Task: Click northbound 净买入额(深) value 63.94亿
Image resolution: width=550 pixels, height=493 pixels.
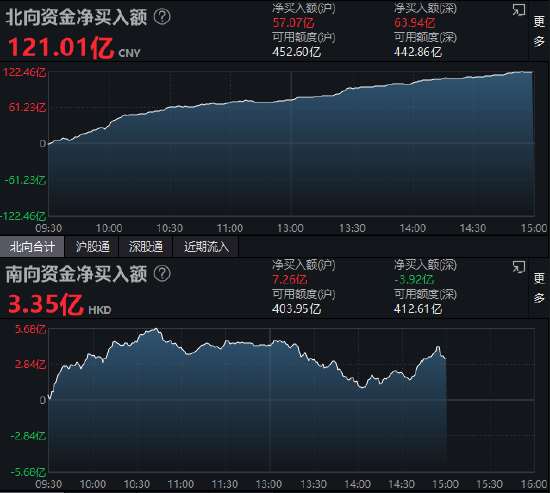Action: 415,23
